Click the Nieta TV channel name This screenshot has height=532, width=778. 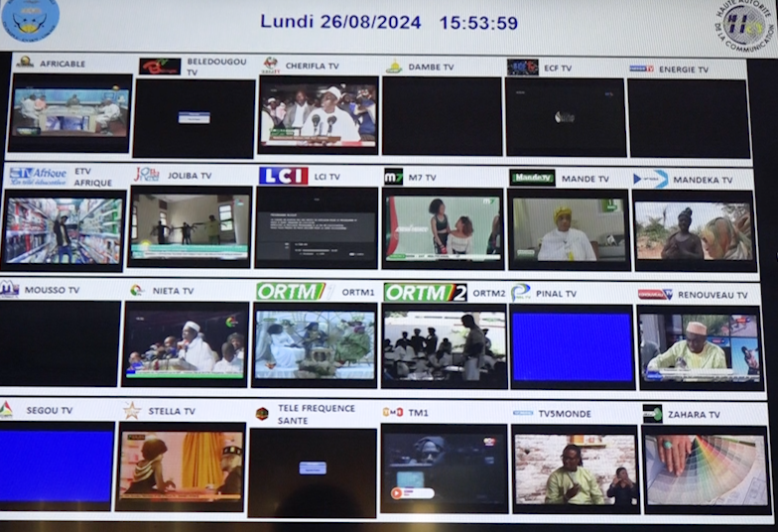pyautogui.click(x=174, y=291)
